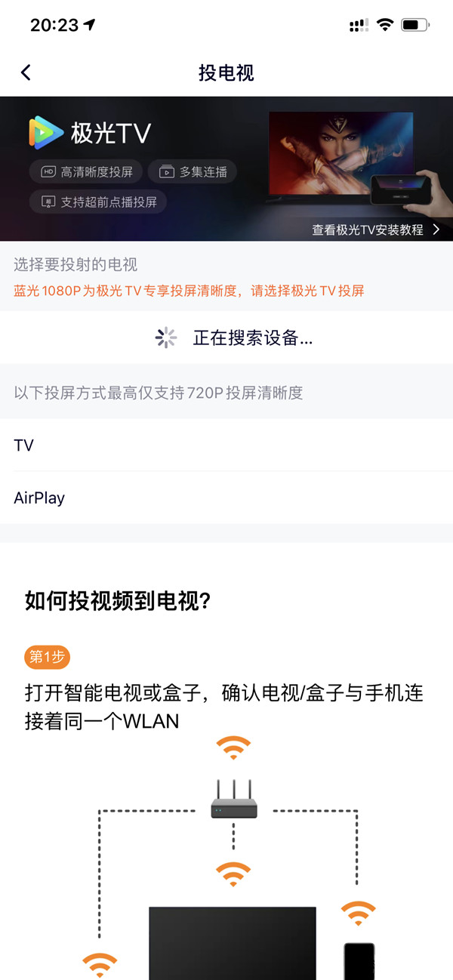Viewport: 453px width, 980px height.
Task: Tap the HD 高清晰度投屏 badge icon
Action: tap(48, 172)
